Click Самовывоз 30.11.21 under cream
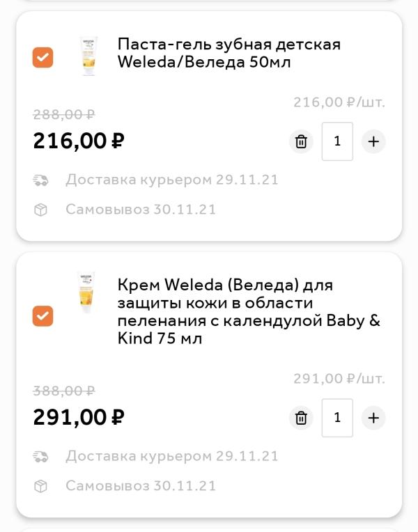The width and height of the screenshot is (418, 532). tap(141, 485)
